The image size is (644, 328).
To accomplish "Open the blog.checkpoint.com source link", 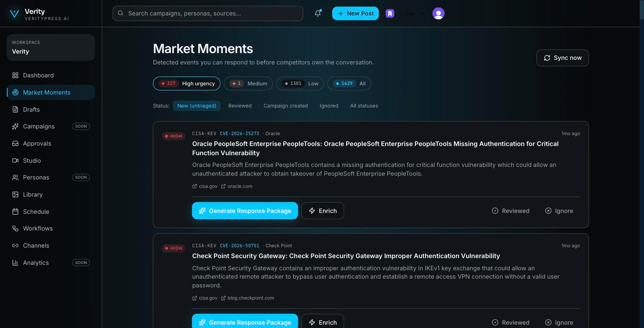I will tap(247, 298).
